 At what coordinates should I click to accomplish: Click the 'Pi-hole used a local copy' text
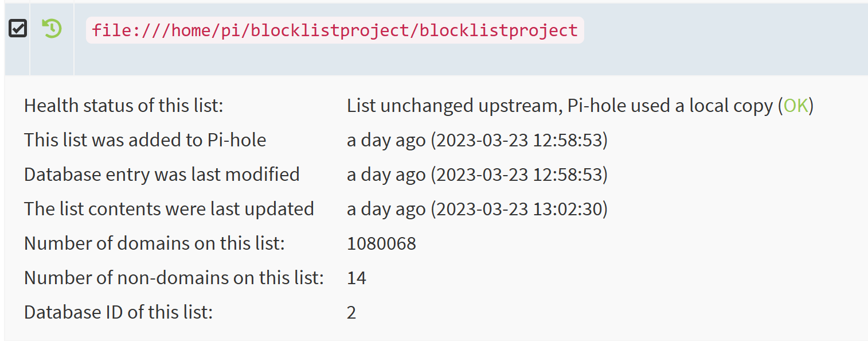670,106
